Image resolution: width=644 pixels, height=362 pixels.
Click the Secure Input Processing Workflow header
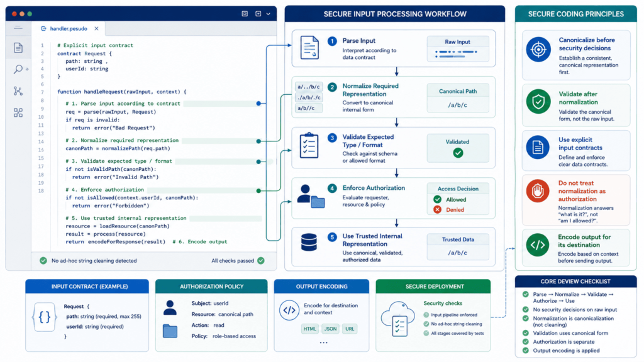[395, 14]
